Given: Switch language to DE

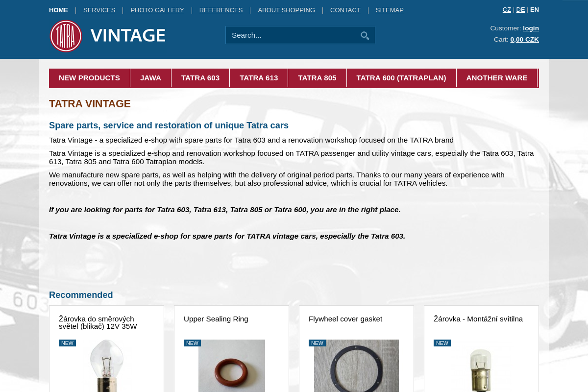Looking at the screenshot, I should pos(520,9).
